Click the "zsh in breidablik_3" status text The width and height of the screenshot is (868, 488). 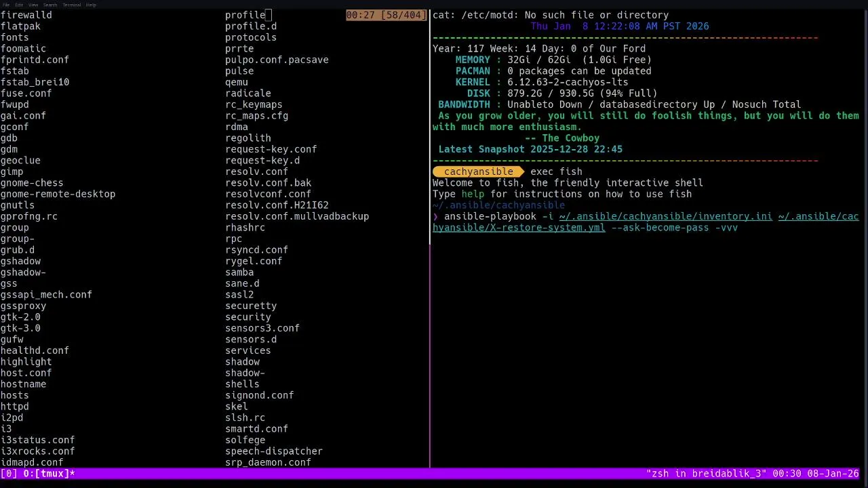(x=706, y=474)
